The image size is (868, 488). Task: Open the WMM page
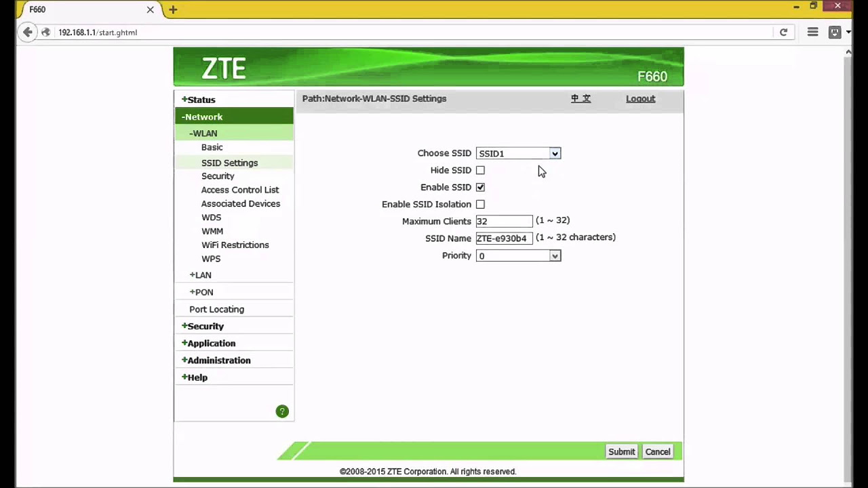(x=212, y=231)
